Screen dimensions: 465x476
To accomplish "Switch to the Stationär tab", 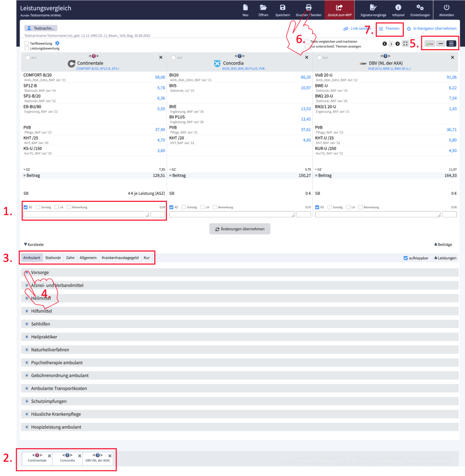I will tap(53, 258).
